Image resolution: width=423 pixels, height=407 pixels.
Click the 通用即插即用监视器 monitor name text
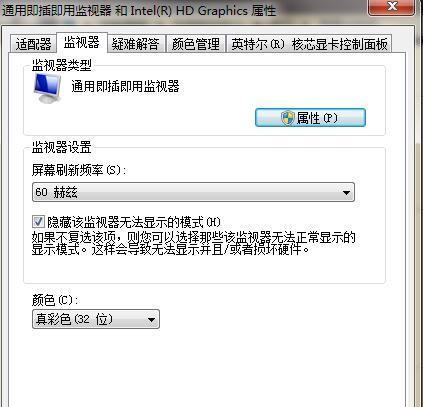pyautogui.click(x=125, y=86)
